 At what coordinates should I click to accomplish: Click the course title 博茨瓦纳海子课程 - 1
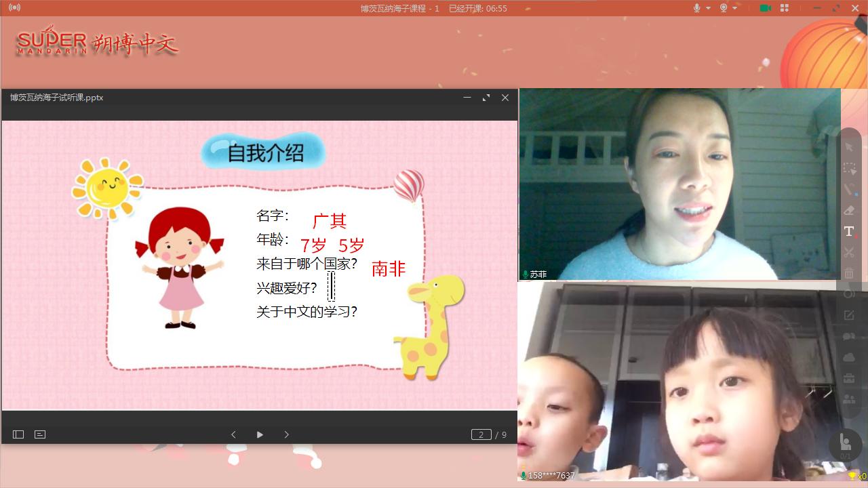[x=400, y=8]
